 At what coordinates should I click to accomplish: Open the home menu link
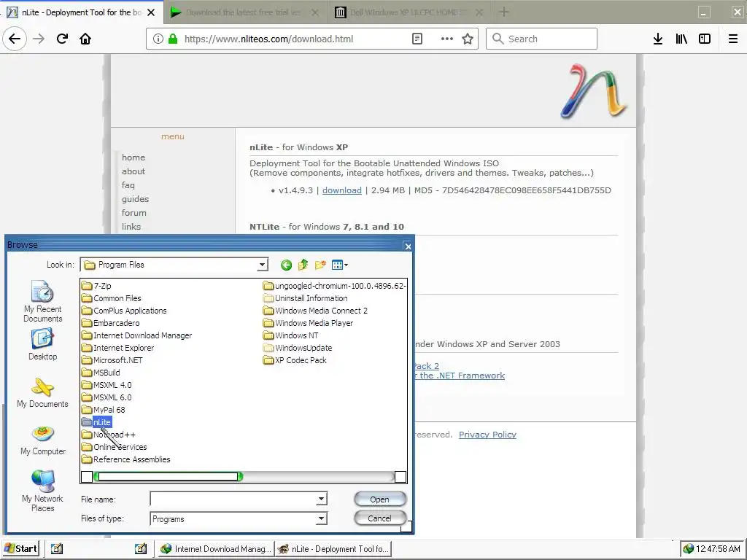click(x=133, y=157)
